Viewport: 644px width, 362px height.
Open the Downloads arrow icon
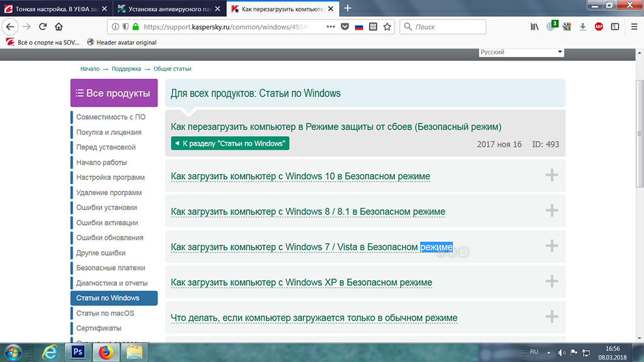tap(582, 27)
